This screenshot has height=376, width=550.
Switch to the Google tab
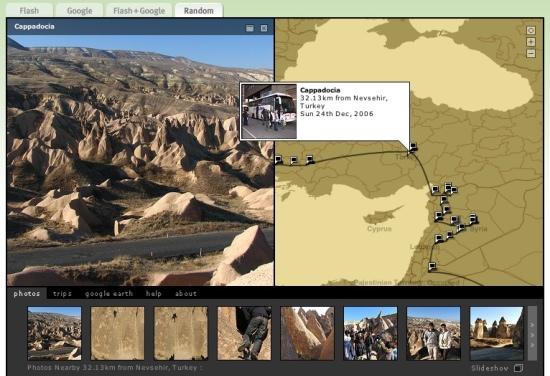pos(80,11)
